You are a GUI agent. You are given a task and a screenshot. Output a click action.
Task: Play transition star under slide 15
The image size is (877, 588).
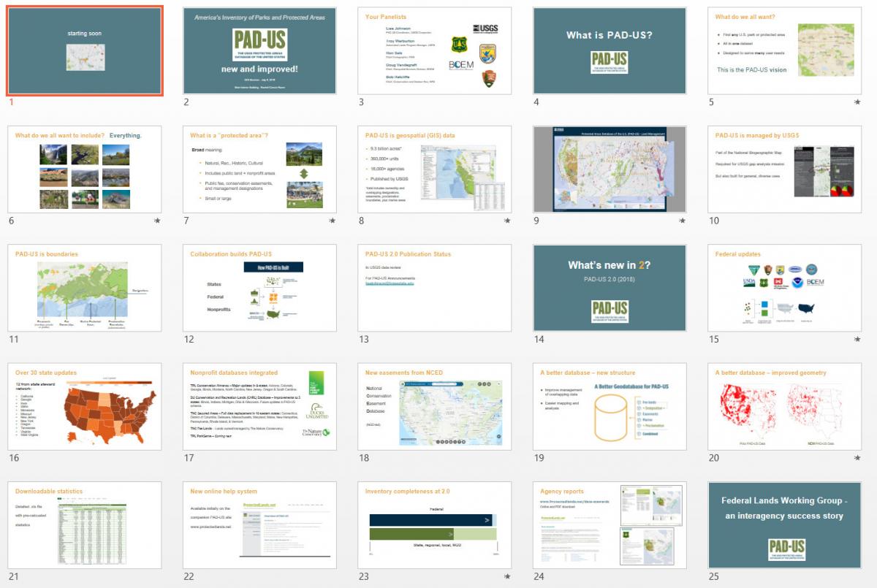pyautogui.click(x=857, y=339)
